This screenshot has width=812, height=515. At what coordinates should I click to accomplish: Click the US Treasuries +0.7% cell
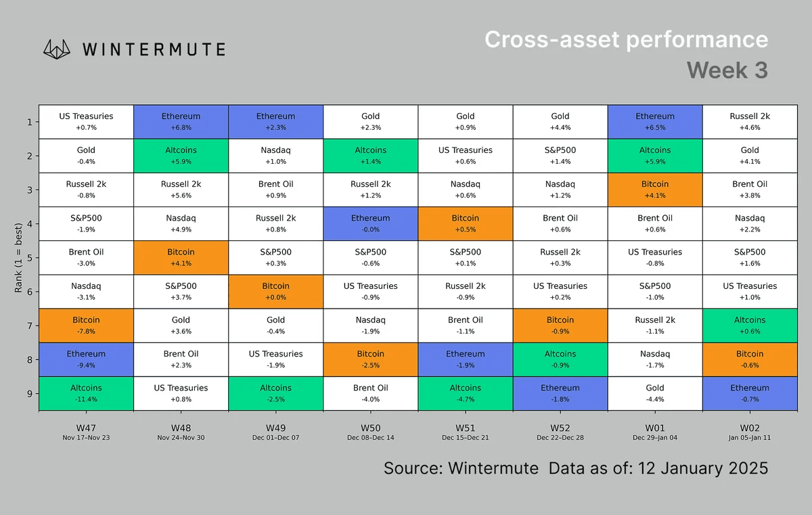[x=86, y=122]
